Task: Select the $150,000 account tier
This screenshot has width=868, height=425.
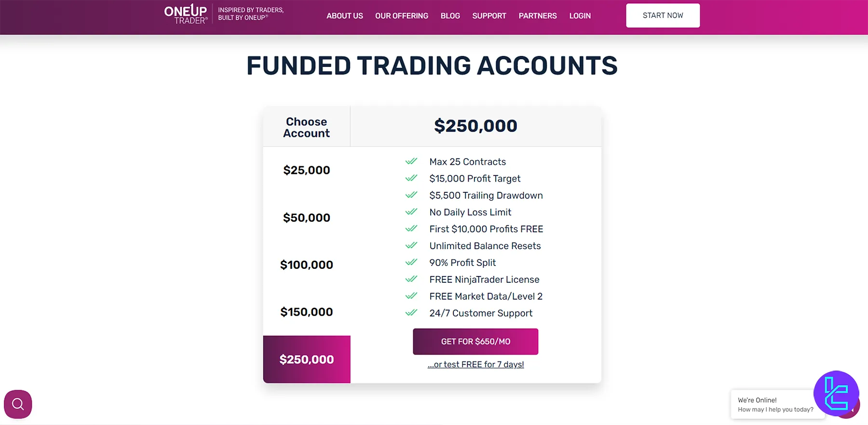Action: coord(307,311)
